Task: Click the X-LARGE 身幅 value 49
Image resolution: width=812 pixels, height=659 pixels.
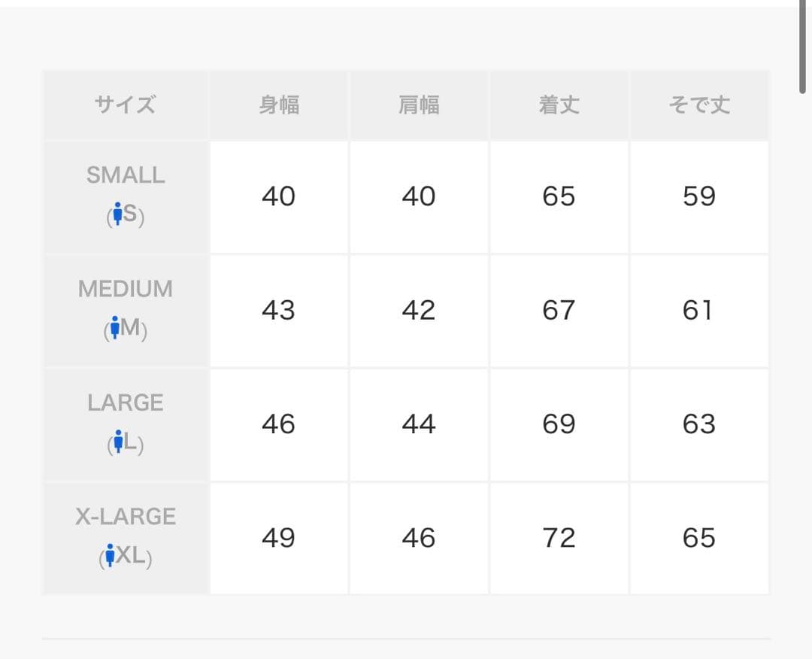Action: click(279, 538)
